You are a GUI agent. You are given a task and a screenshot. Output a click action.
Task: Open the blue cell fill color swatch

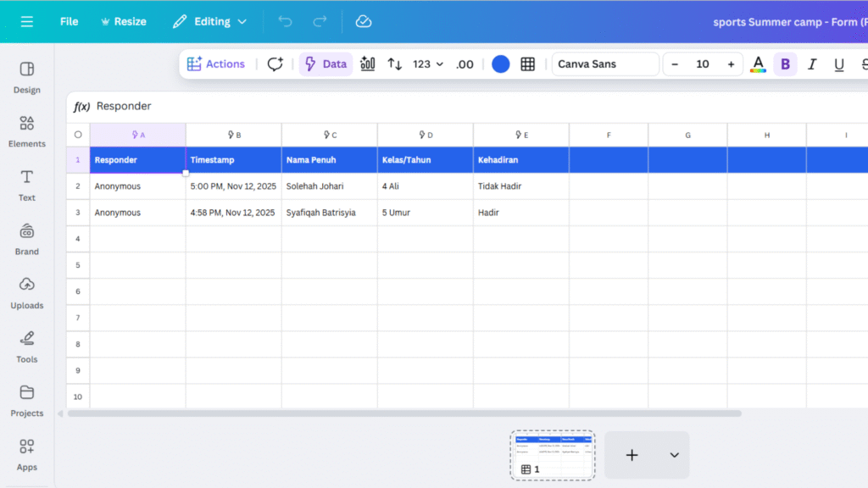(501, 64)
